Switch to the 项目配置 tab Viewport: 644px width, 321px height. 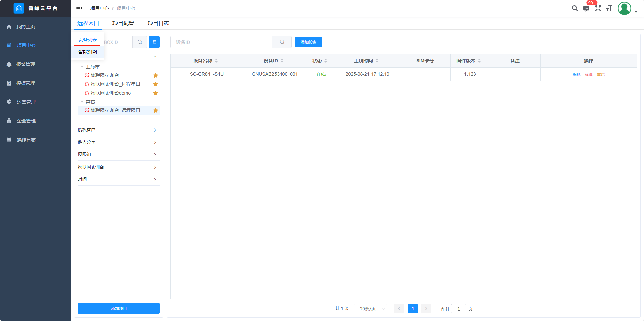pos(123,23)
